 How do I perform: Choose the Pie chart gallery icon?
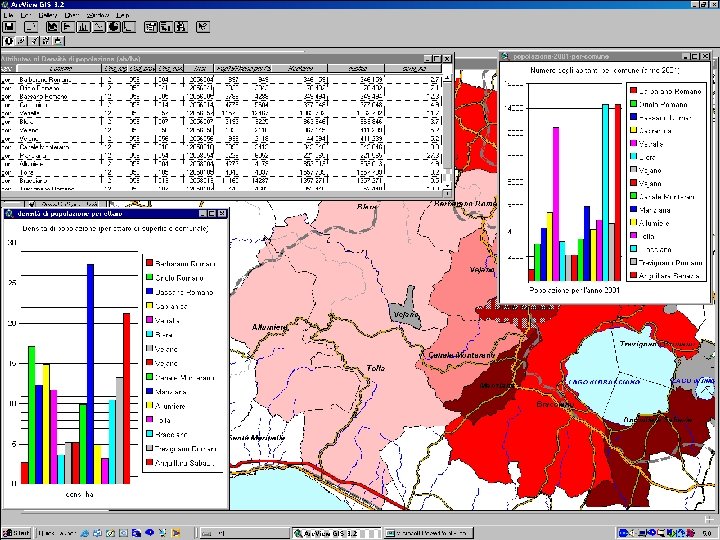[x=113, y=27]
